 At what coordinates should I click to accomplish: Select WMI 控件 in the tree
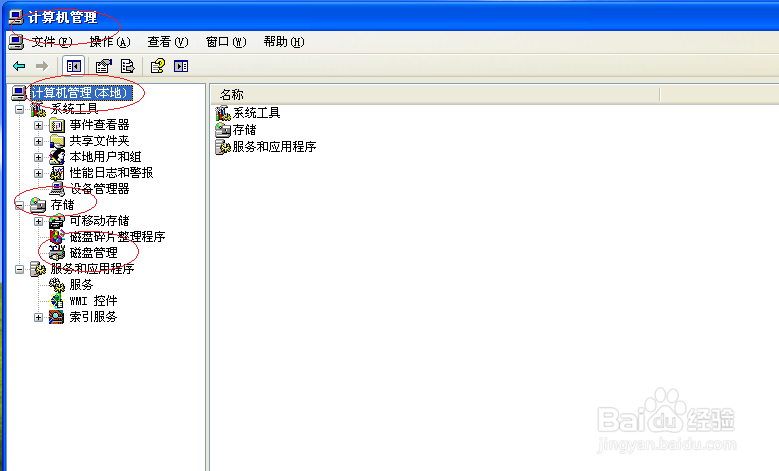(93, 301)
